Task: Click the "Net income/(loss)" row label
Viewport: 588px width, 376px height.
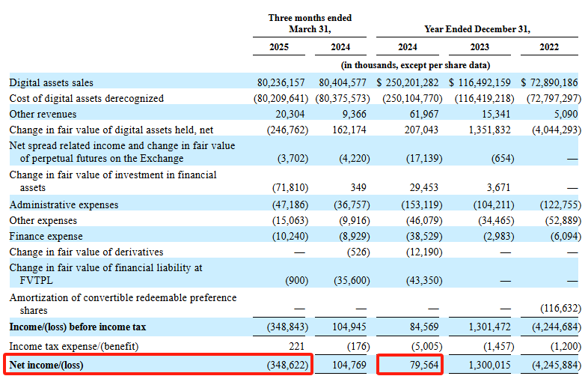Action: click(46, 365)
